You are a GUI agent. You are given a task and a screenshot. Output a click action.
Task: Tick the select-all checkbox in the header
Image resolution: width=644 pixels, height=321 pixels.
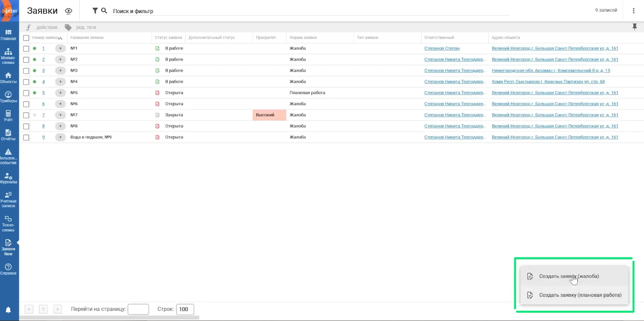pyautogui.click(x=26, y=38)
